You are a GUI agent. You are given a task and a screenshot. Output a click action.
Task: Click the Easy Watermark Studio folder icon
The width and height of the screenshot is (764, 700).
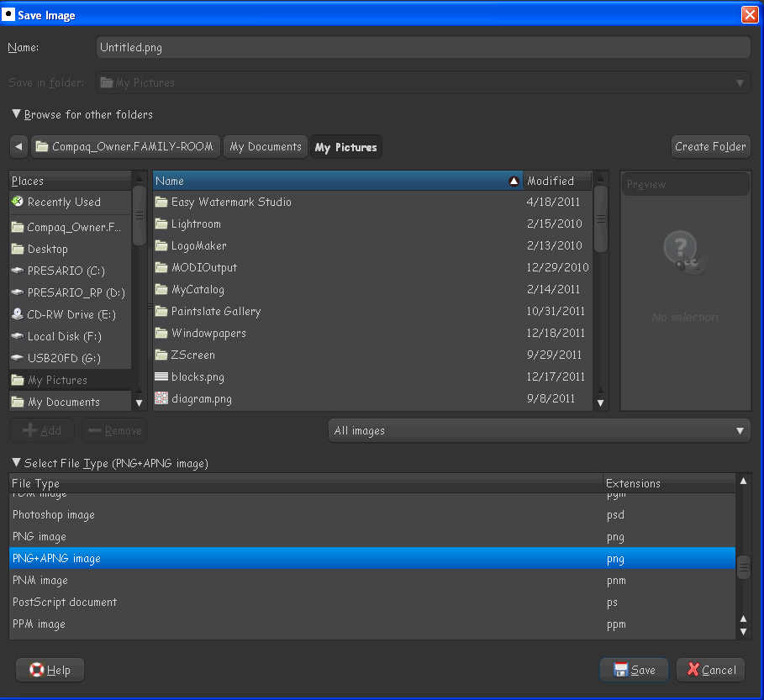[x=161, y=202]
